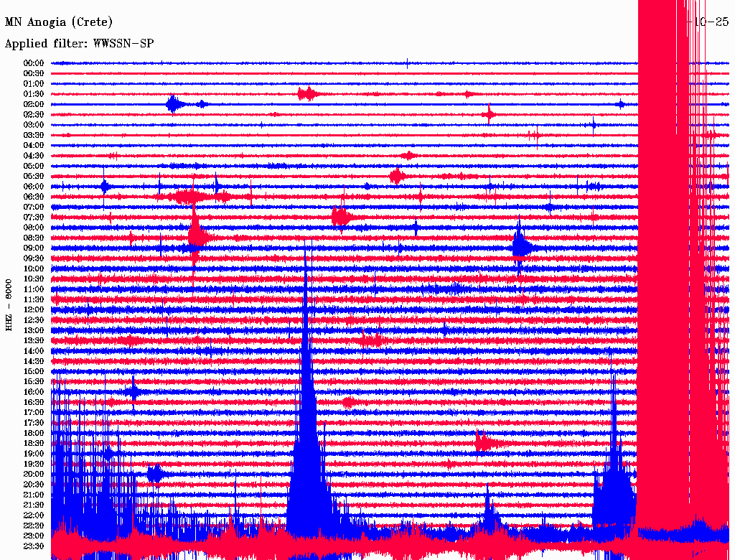
Task: Select the 22:30 time label
Action: [34, 526]
